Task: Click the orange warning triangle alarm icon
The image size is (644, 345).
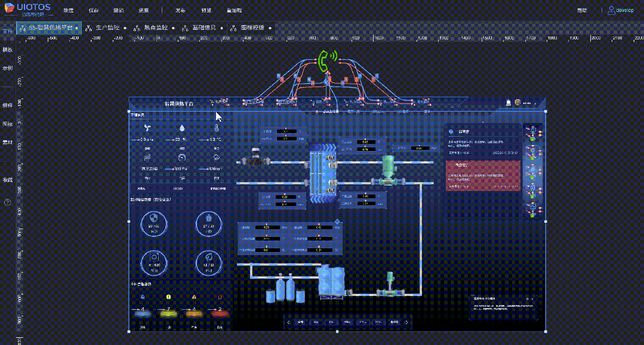Action: tap(194, 297)
